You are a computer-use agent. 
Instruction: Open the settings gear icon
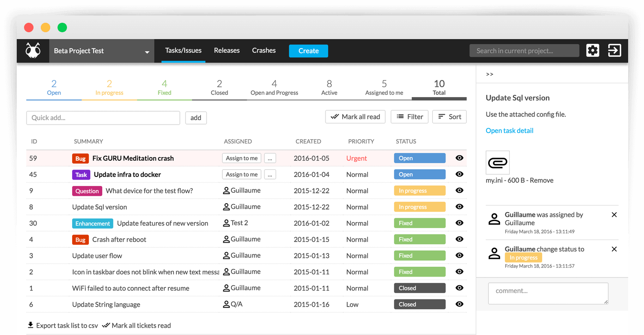point(592,51)
